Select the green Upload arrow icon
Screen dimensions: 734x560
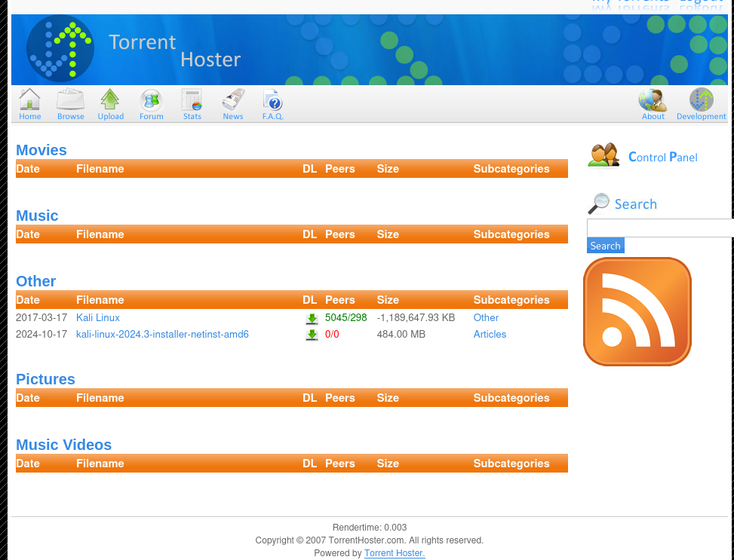(x=110, y=99)
